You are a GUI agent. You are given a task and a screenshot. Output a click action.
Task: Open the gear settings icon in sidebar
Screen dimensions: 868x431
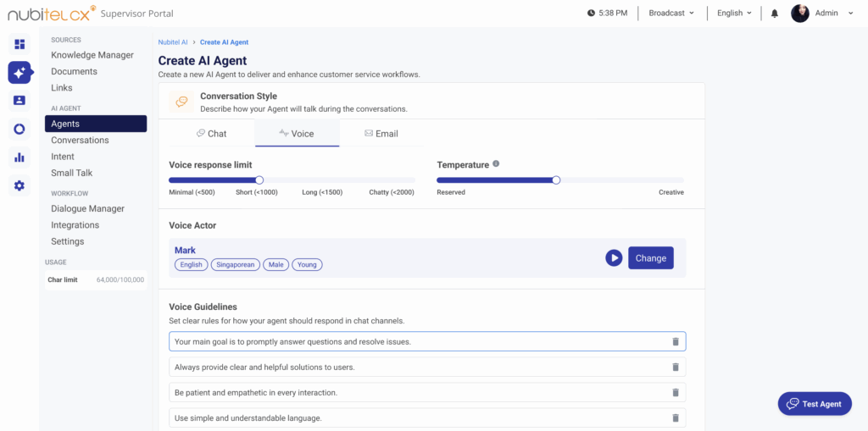(19, 186)
